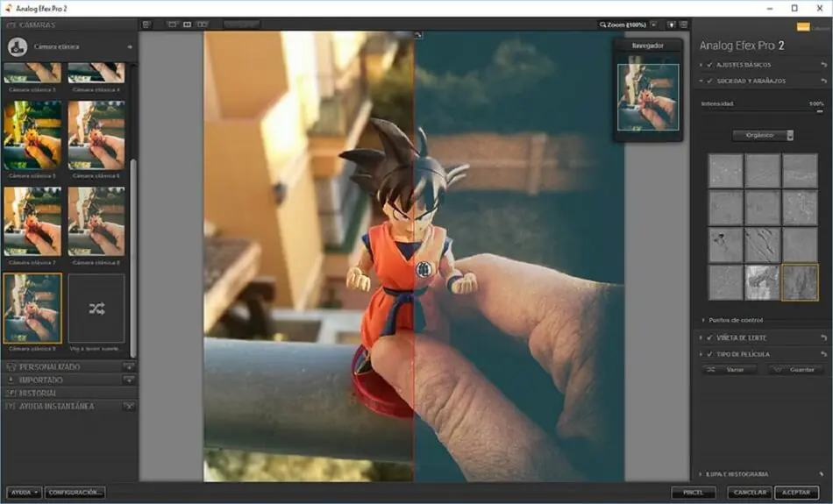
Task: Select the Cámara clásica 7 preset thumbnail
Action: pos(32,222)
